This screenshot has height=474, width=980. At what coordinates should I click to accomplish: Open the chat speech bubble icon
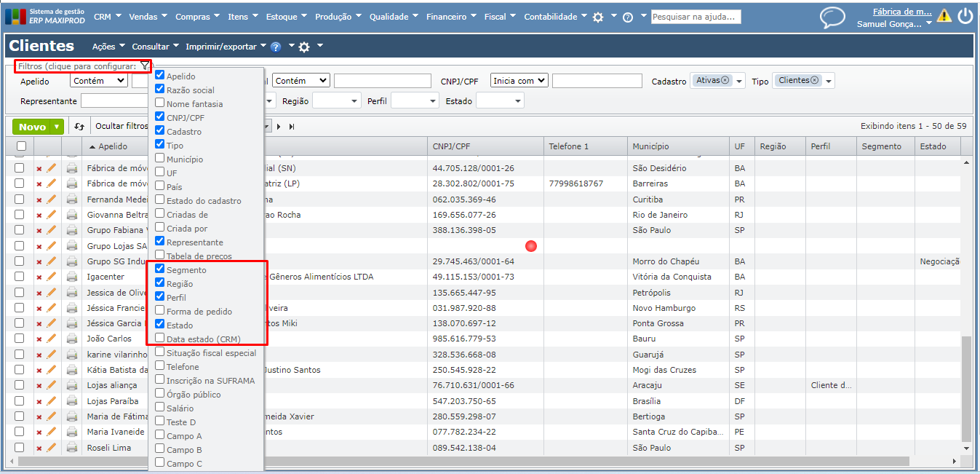tap(832, 17)
